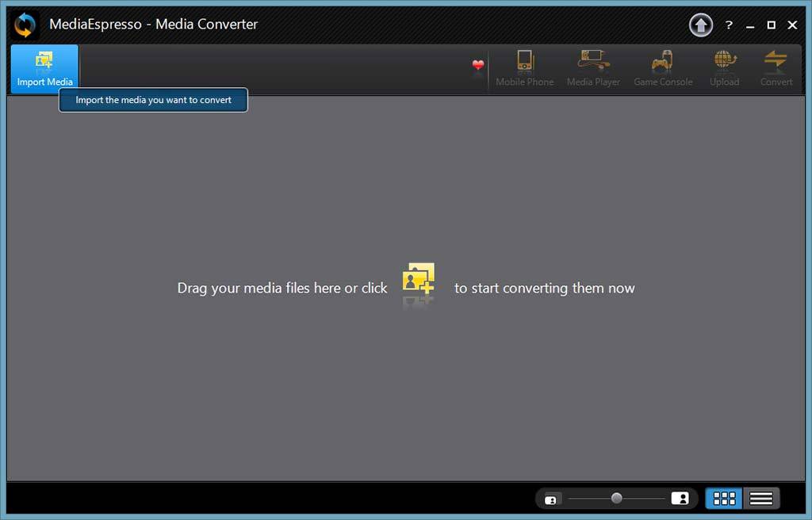This screenshot has height=520, width=812.
Task: Adjust the thumbnail size slider knob
Action: pyautogui.click(x=616, y=498)
